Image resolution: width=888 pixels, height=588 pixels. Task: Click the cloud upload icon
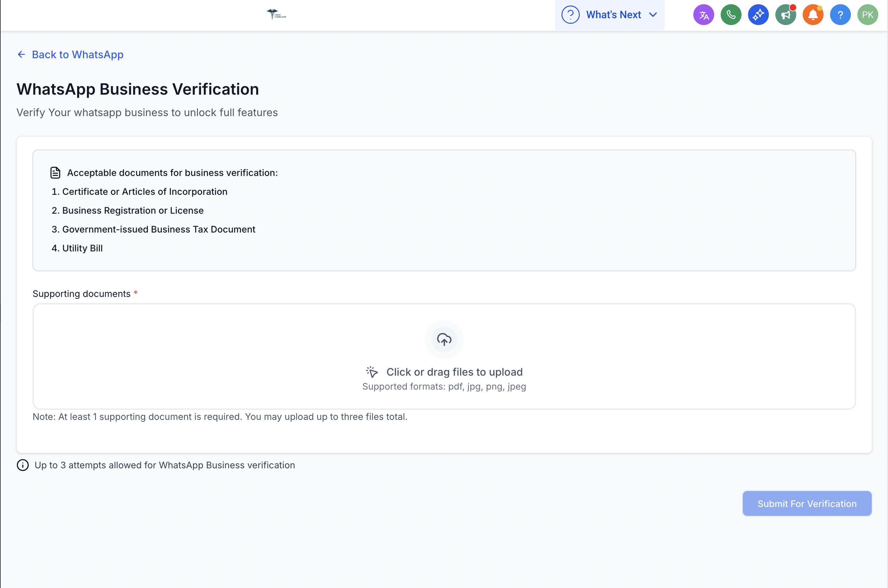pyautogui.click(x=444, y=340)
